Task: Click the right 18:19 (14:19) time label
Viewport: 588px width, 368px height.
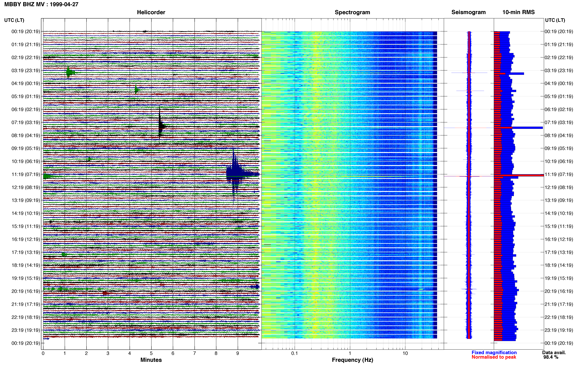Action: tap(559, 265)
